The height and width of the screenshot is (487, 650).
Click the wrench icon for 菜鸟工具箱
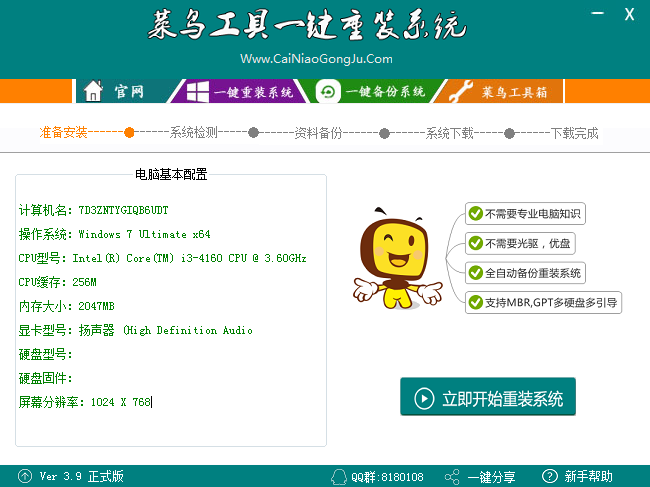click(458, 92)
